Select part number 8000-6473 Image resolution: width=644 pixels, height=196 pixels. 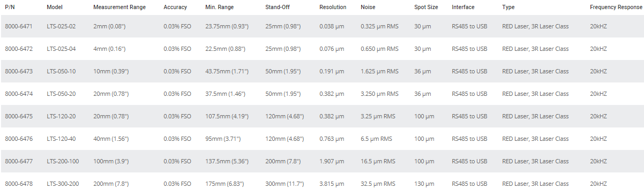pyautogui.click(x=19, y=71)
